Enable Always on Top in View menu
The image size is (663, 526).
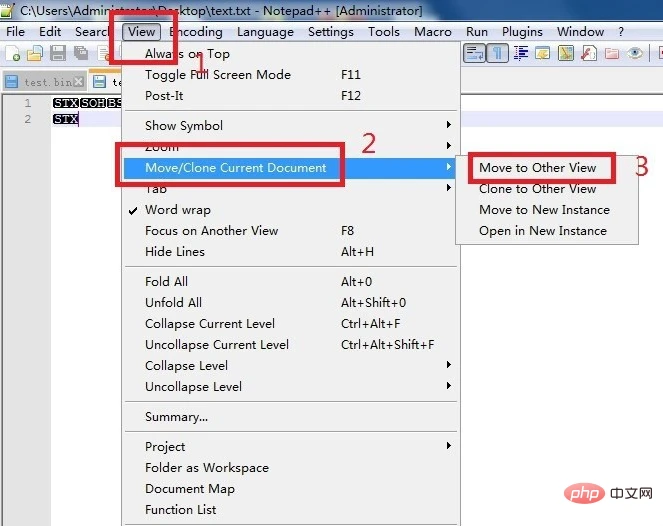tap(187, 54)
